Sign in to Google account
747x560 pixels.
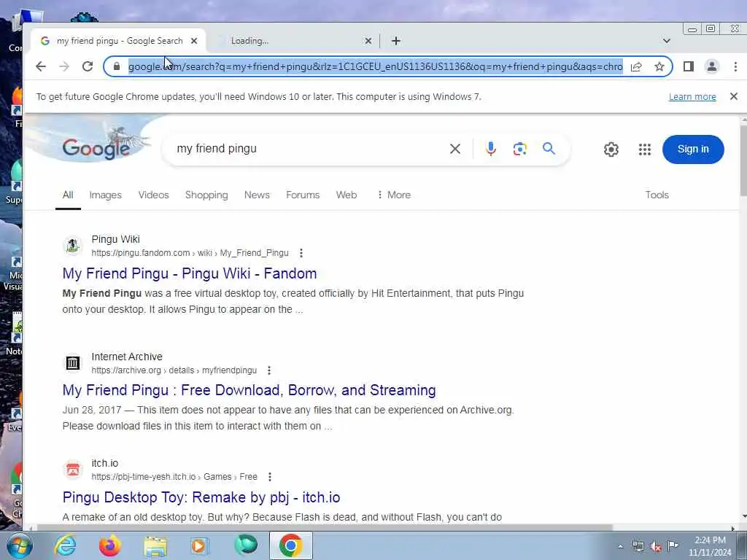point(693,149)
